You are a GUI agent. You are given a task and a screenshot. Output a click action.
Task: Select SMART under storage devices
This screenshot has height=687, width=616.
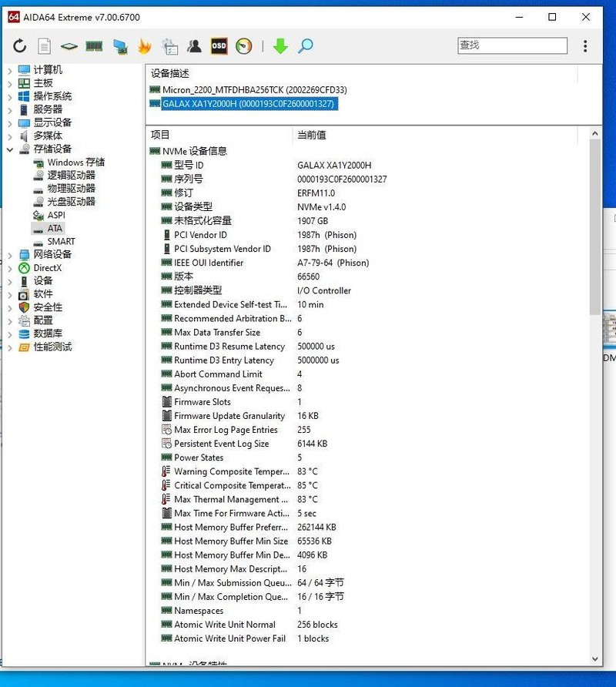pyautogui.click(x=61, y=242)
